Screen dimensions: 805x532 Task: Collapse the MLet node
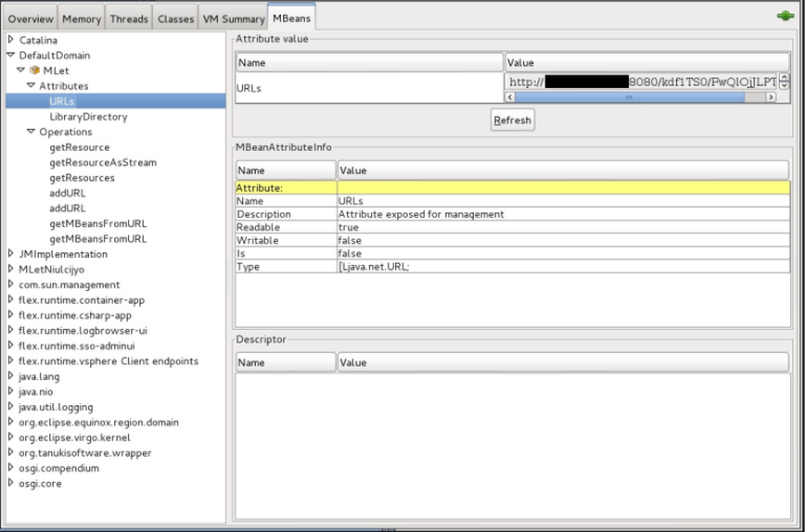click(x=21, y=70)
